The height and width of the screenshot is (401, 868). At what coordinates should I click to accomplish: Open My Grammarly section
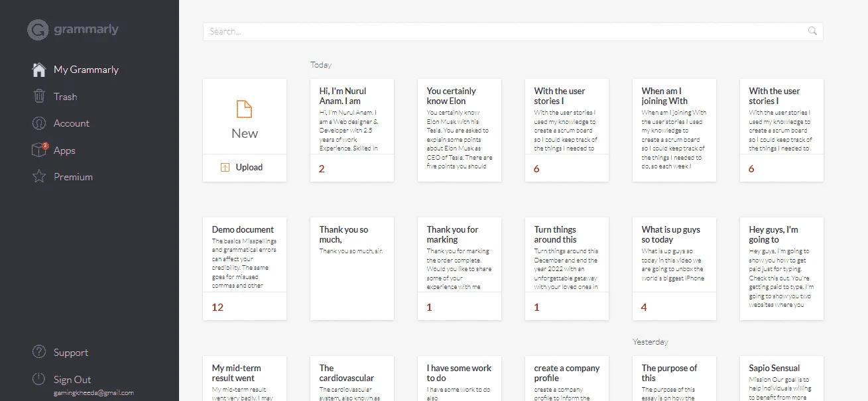click(86, 70)
